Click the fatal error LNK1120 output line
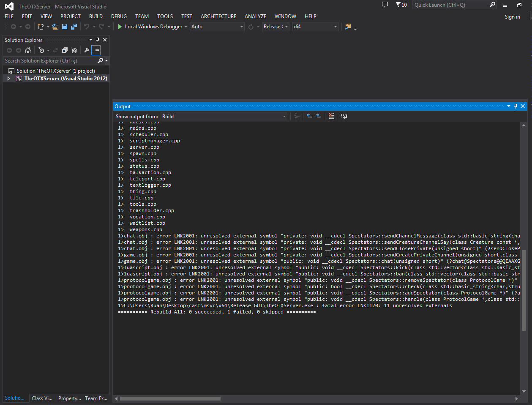The image size is (532, 406). [x=285, y=305]
